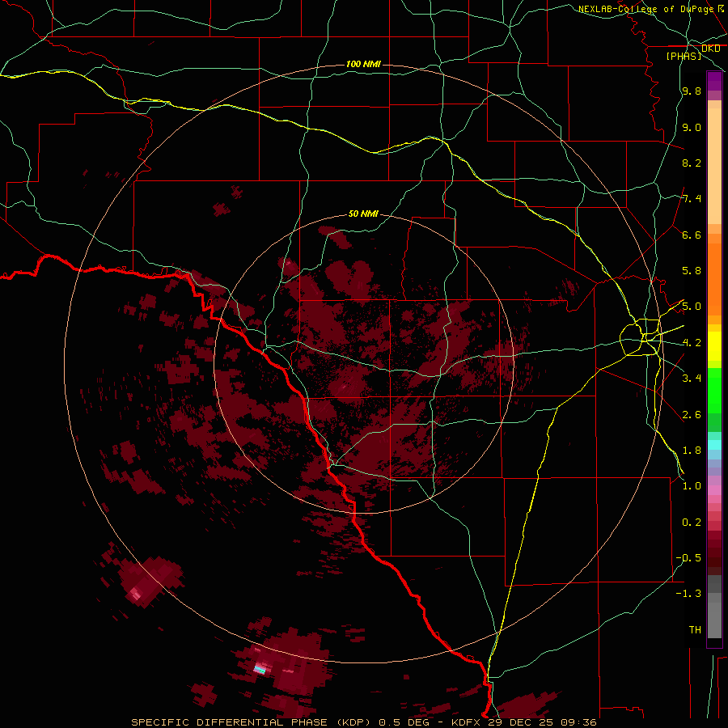
Task: Click the [PHAS] legend header label
Action: (684, 56)
